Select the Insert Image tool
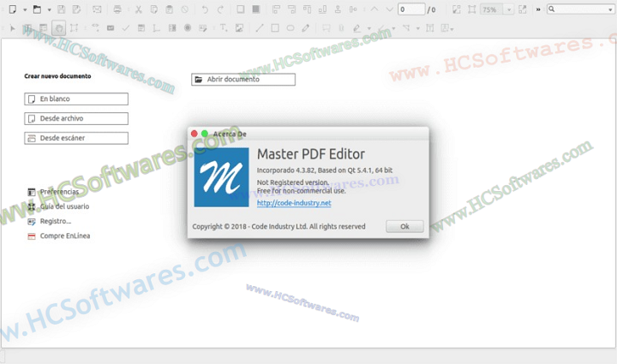Viewport: 617px width, 364px height. [241, 27]
